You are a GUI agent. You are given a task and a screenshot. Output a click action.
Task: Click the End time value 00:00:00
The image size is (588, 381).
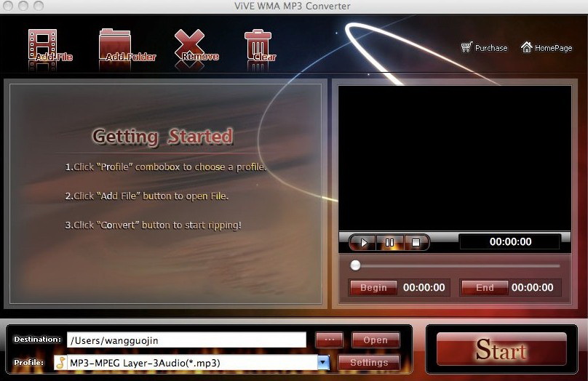coord(532,288)
